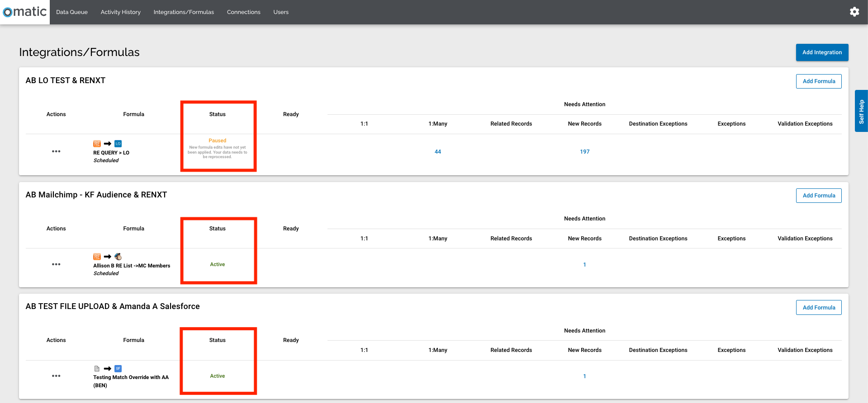Click Allison B RE List ->MC Members name
This screenshot has height=403, width=868.
132,266
